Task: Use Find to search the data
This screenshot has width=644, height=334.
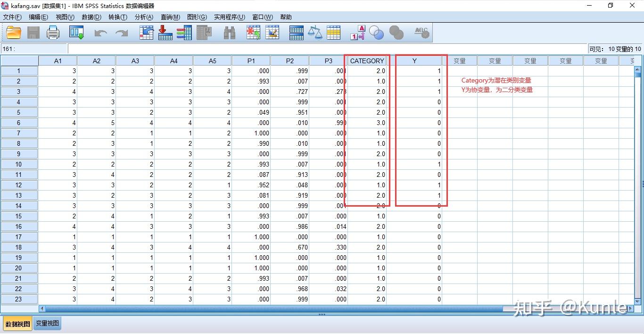Action: (229, 32)
